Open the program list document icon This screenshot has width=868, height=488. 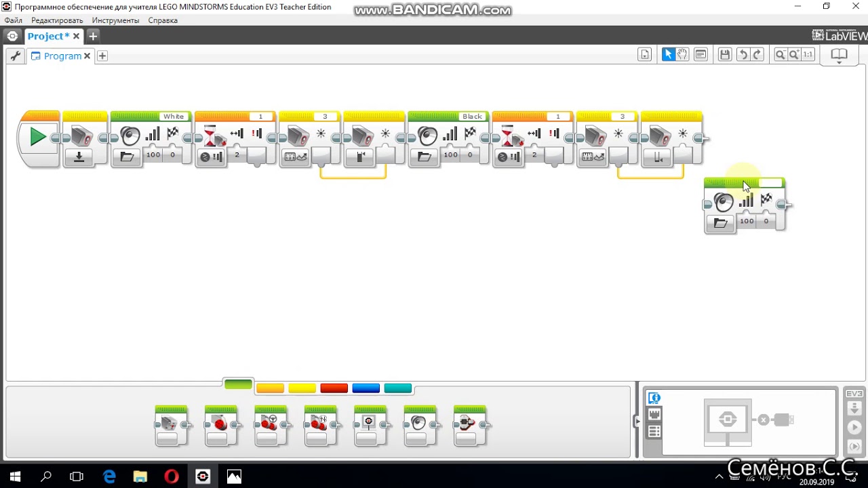645,55
